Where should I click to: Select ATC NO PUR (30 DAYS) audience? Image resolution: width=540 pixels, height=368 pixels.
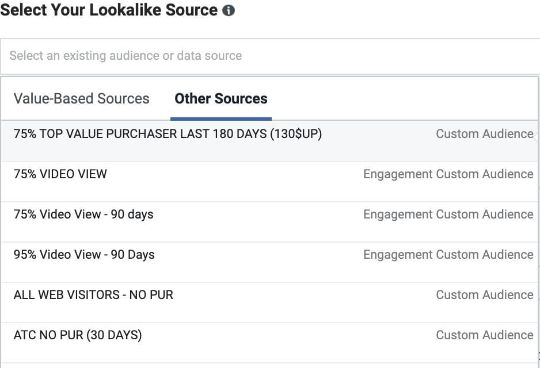pos(269,343)
